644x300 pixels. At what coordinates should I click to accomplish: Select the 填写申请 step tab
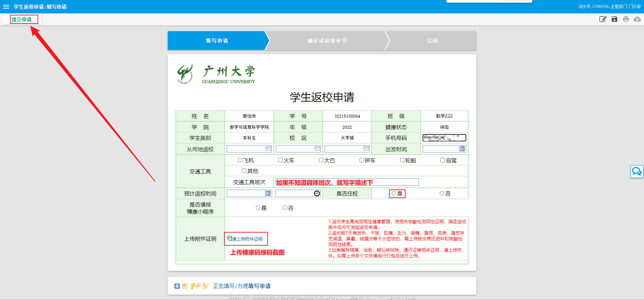[217, 41]
